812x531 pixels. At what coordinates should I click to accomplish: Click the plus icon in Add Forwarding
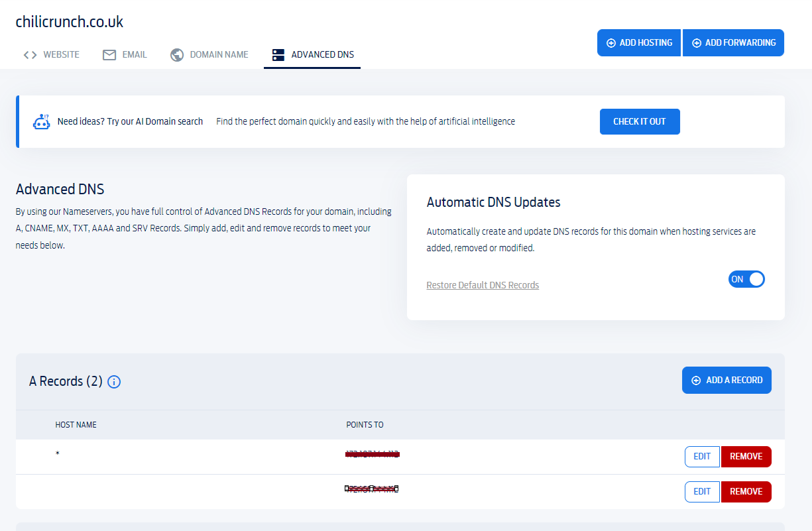click(697, 43)
